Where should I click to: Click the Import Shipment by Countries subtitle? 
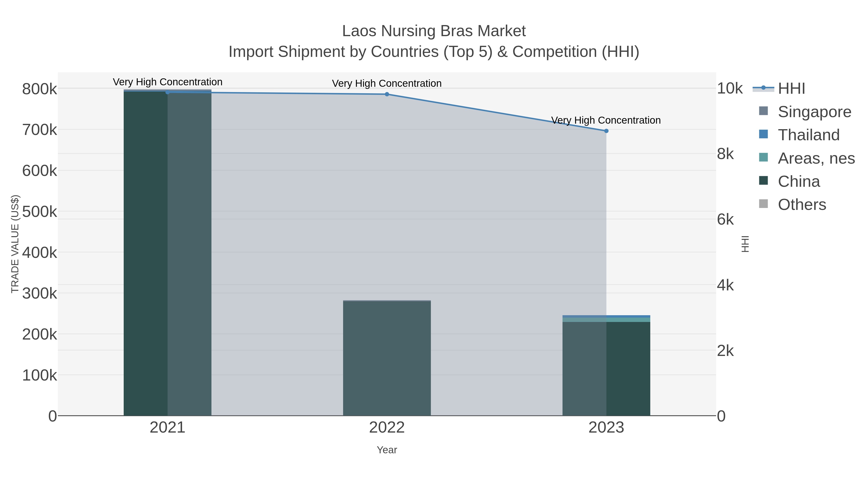(434, 52)
